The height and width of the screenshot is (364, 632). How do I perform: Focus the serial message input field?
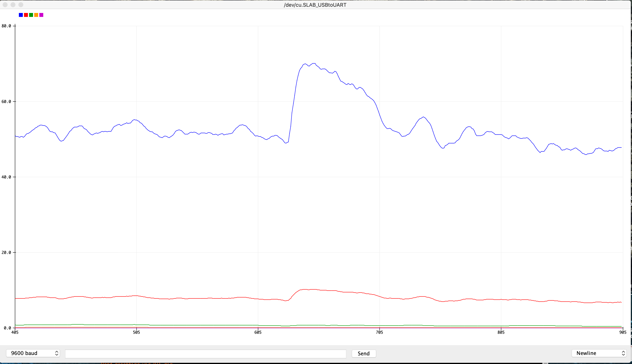point(205,354)
